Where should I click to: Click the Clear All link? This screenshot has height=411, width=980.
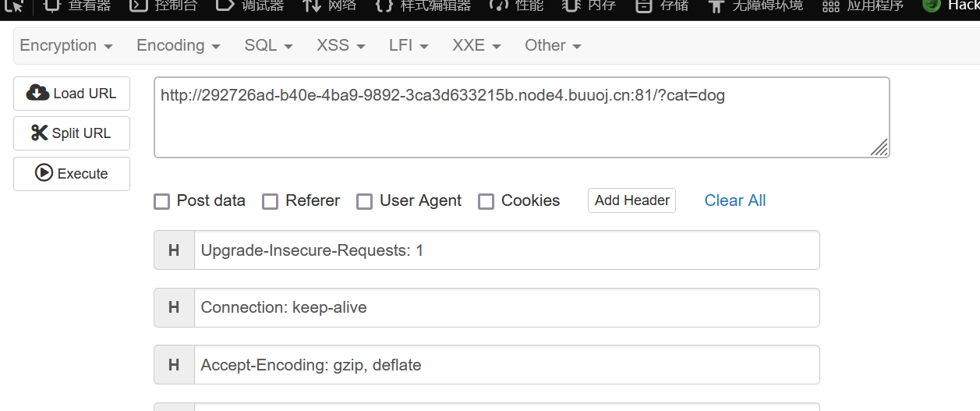pyautogui.click(x=735, y=200)
